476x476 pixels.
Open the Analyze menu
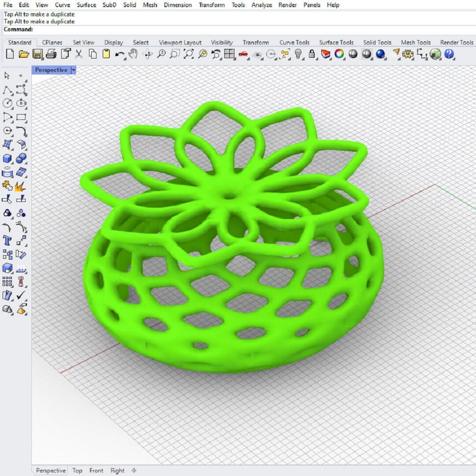tap(262, 5)
